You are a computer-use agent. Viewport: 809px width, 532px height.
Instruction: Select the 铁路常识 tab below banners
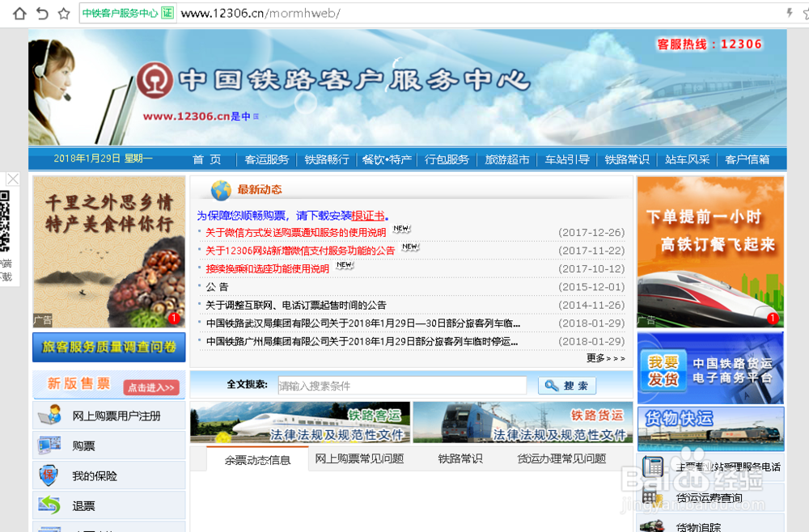click(x=460, y=458)
